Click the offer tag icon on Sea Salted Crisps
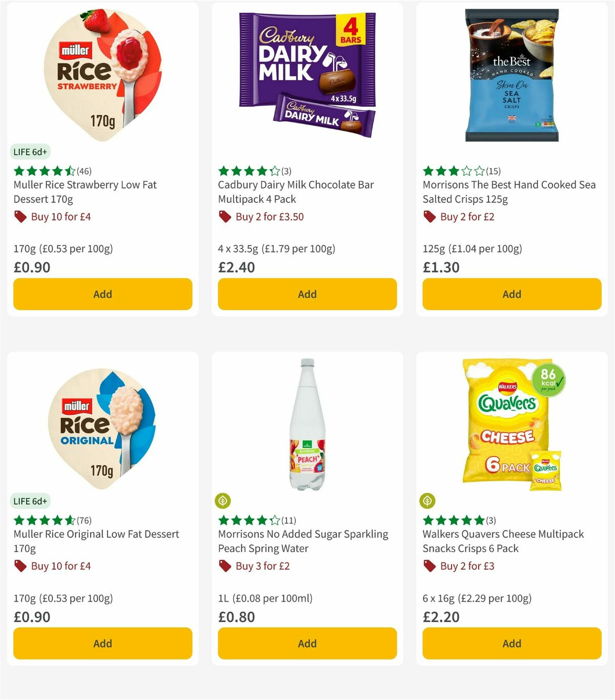 (429, 217)
